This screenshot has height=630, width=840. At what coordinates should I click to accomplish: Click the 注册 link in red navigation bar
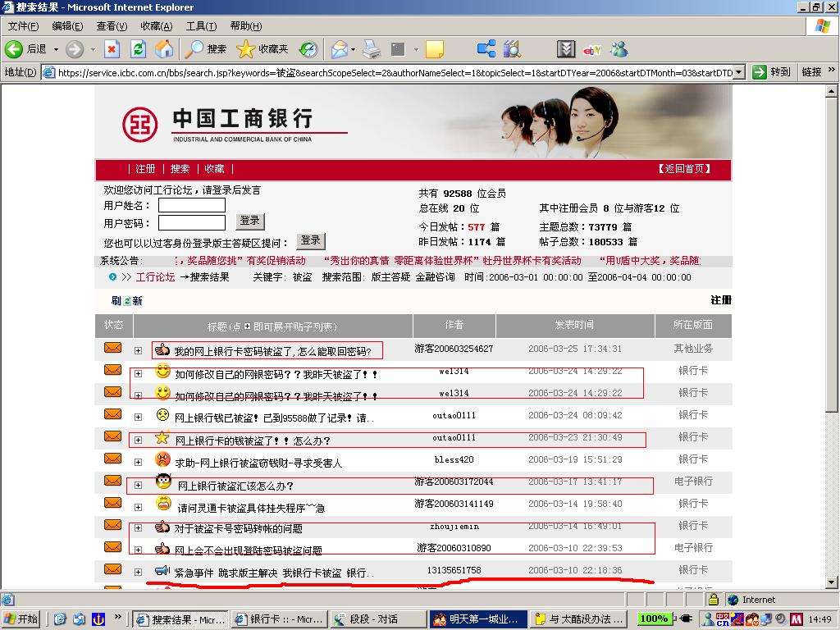click(145, 169)
